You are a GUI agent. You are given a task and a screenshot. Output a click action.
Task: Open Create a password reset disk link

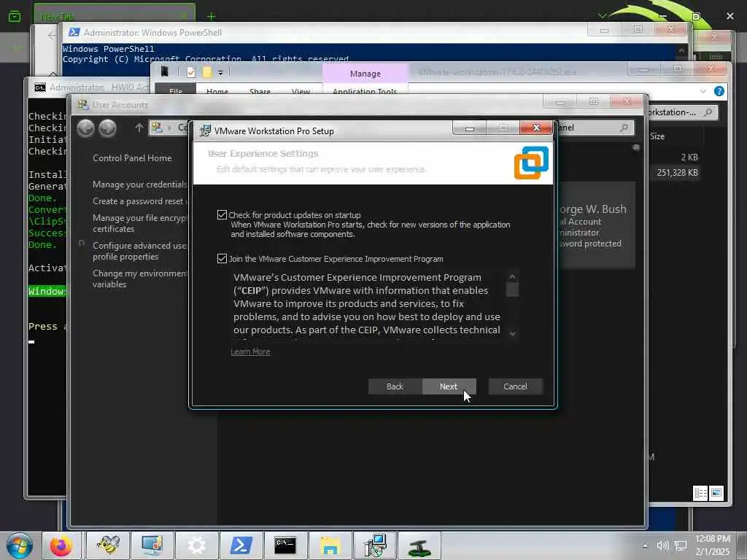[x=140, y=201]
